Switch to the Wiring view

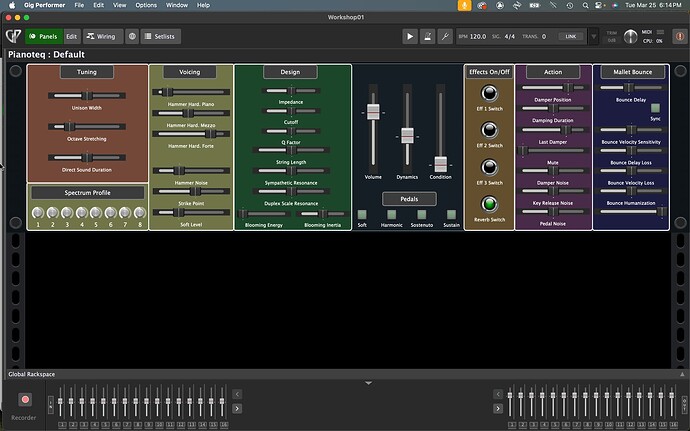(101, 37)
